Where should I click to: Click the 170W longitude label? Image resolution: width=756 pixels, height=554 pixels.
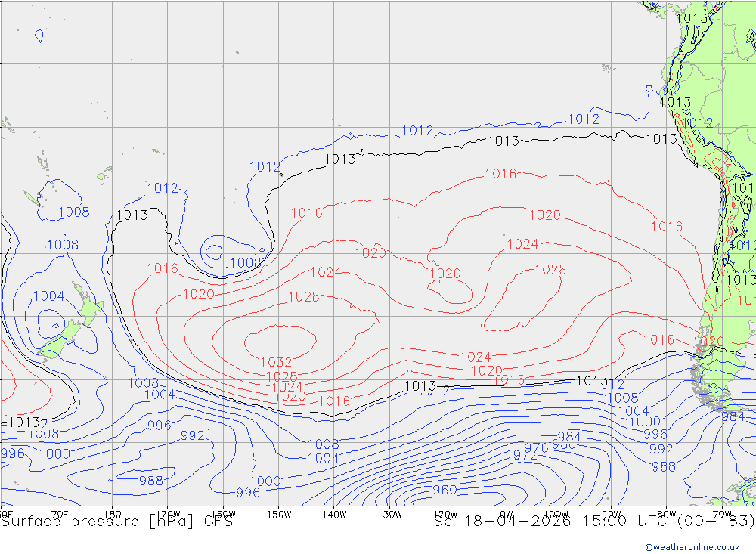[169, 515]
